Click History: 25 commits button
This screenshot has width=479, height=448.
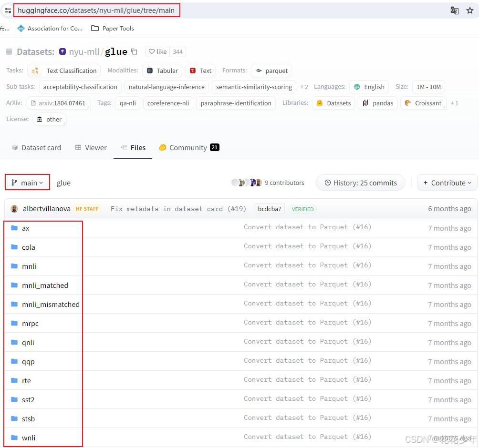tap(360, 183)
